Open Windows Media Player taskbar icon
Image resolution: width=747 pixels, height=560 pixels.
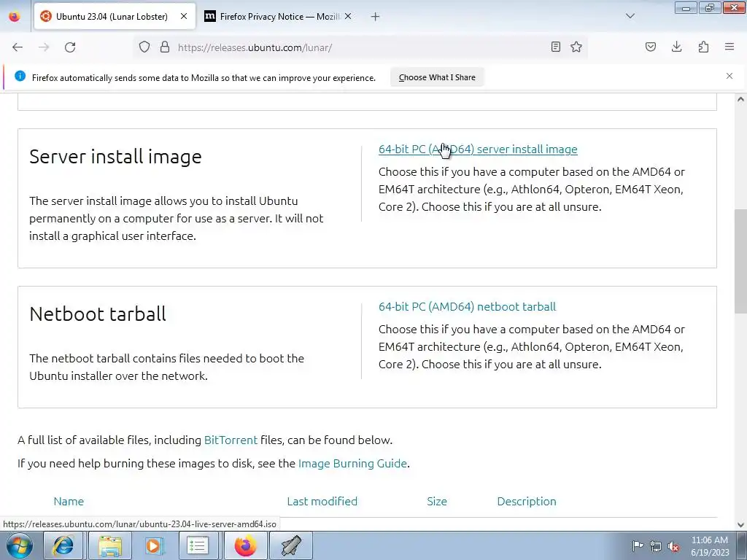click(153, 545)
